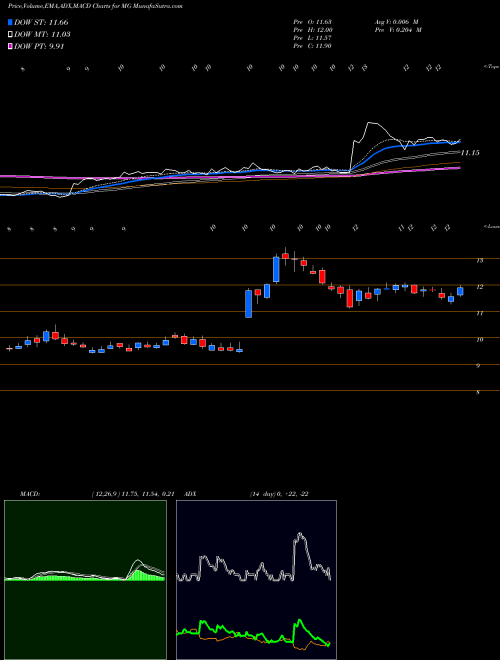Click the 11.15 EMA price label

pyautogui.click(x=470, y=153)
